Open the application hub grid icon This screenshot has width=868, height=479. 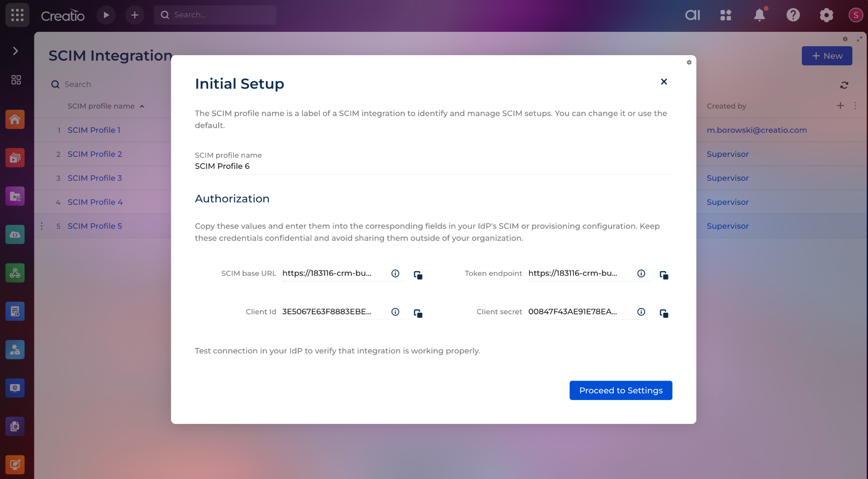pyautogui.click(x=726, y=15)
